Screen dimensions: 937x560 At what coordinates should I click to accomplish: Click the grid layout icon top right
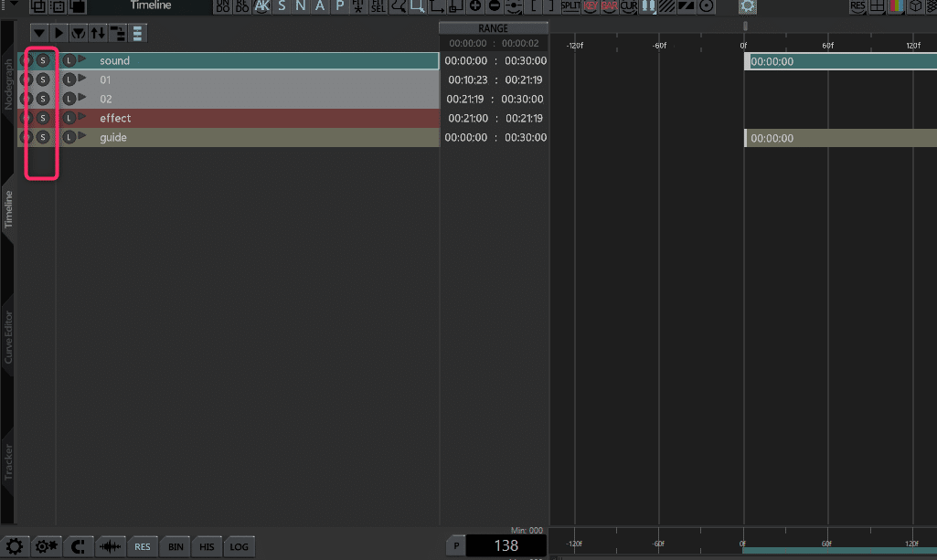click(x=877, y=6)
